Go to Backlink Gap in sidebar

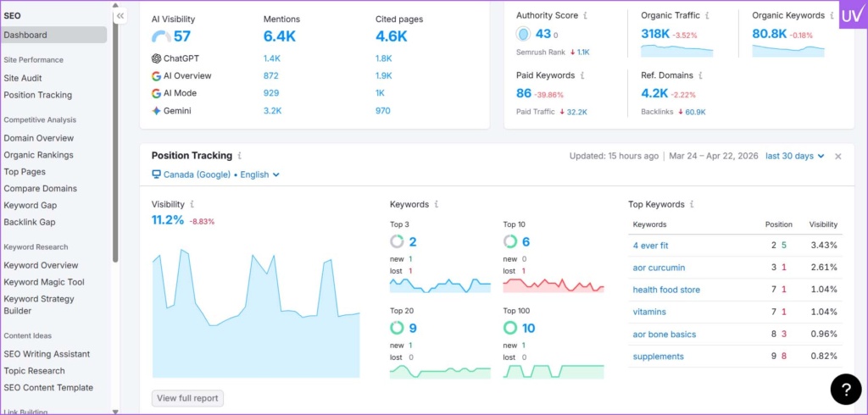30,222
